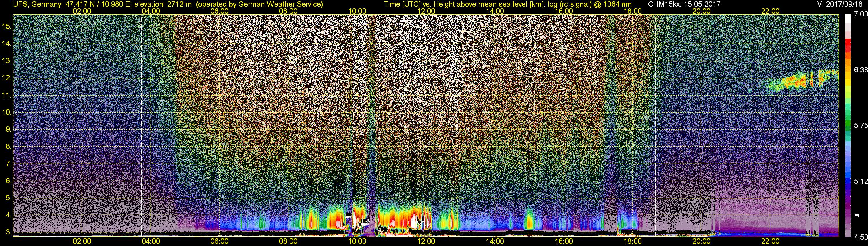Image resolution: width=868 pixels, height=246 pixels.
Task: Click '(operated by German Weather Service)' text
Action: 260,4
